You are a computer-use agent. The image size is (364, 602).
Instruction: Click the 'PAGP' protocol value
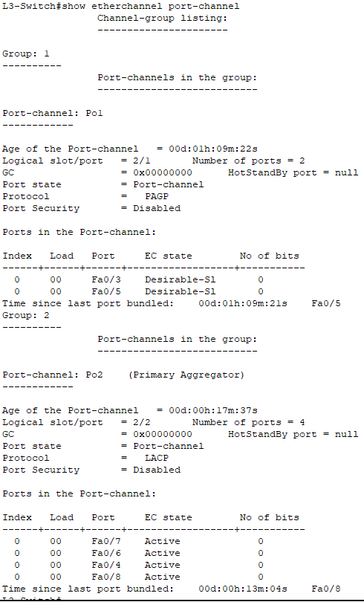click(x=157, y=196)
